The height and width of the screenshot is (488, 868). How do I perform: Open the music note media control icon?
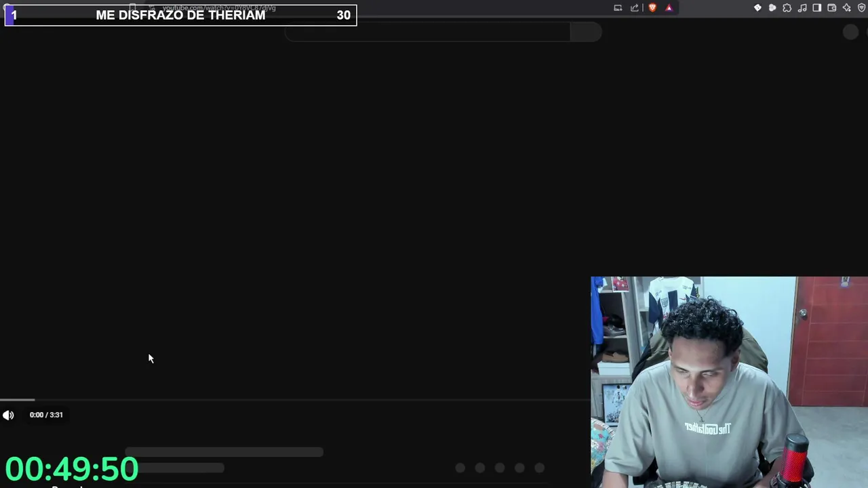tap(802, 8)
